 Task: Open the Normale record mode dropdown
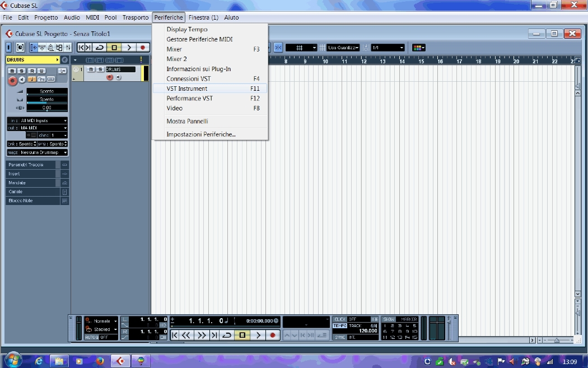pyautogui.click(x=101, y=321)
